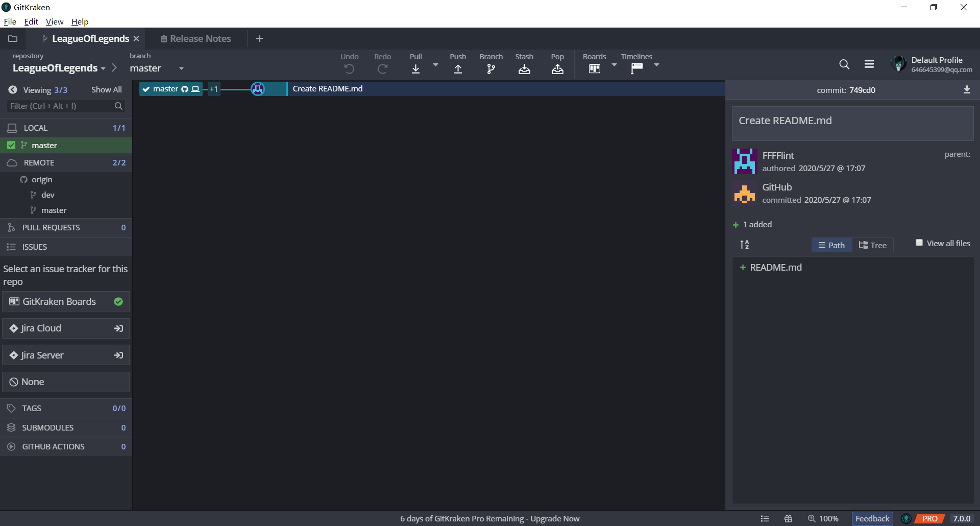Click the Kraken logo in the status bar
The image size is (980, 526).
(x=906, y=519)
